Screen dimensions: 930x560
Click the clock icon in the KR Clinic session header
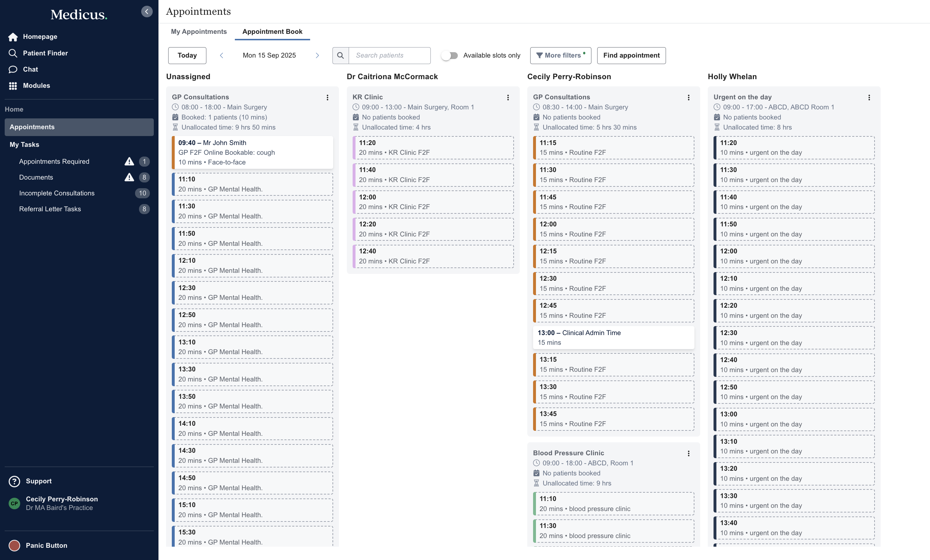[x=356, y=107]
